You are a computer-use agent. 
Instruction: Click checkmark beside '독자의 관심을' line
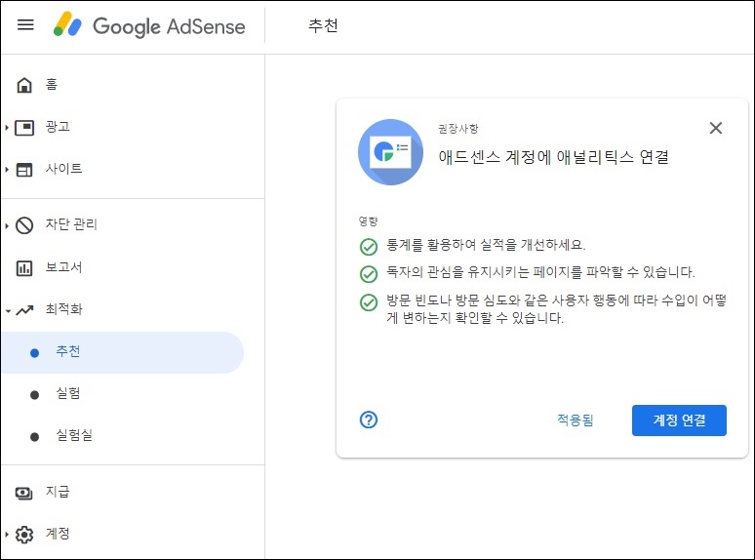[x=369, y=274]
